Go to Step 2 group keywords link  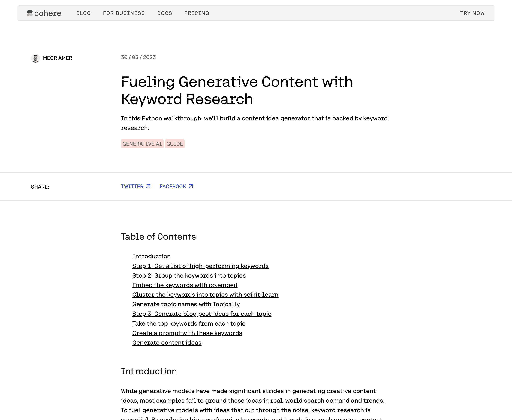click(189, 275)
